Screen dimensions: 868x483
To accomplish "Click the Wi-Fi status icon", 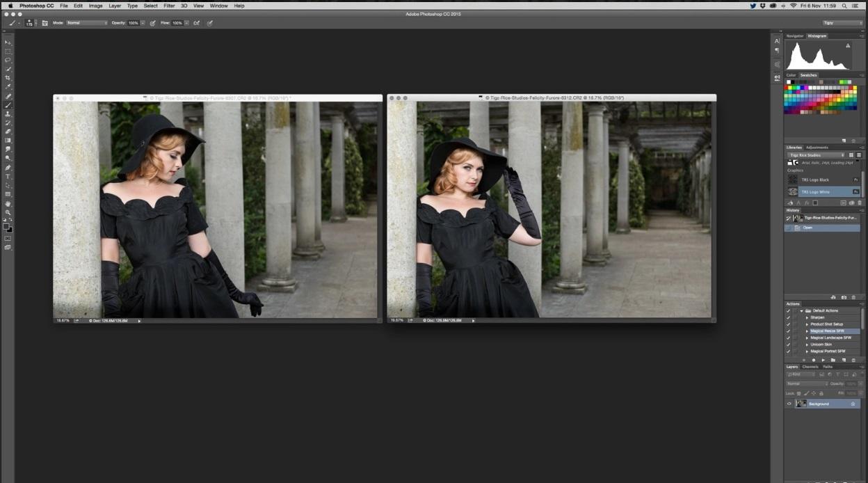I will 793,6.
